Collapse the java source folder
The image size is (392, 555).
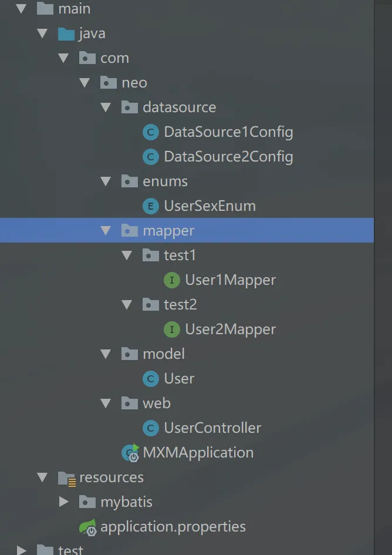pyautogui.click(x=42, y=33)
